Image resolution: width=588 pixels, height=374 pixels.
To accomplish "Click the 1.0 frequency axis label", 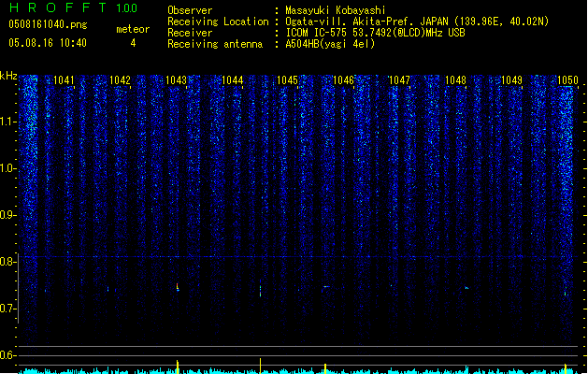I will (x=8, y=168).
